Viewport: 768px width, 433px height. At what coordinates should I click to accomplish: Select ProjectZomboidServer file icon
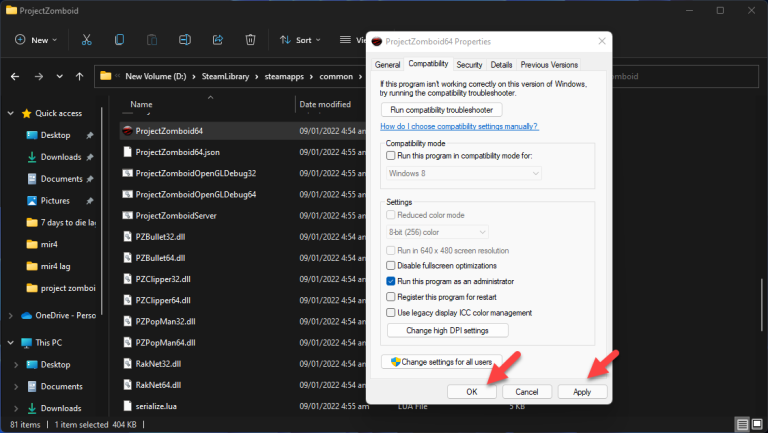click(x=127, y=216)
